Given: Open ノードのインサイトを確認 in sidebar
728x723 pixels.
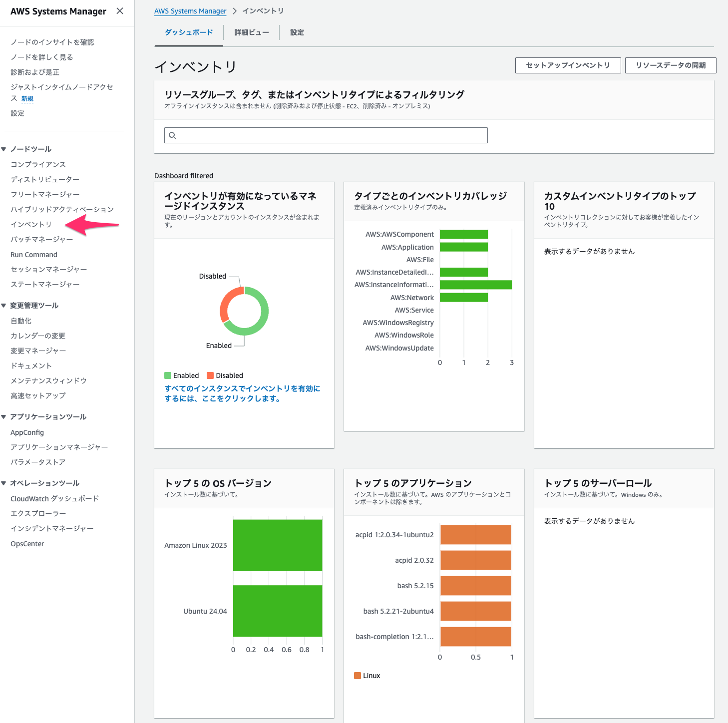Looking at the screenshot, I should [x=52, y=42].
